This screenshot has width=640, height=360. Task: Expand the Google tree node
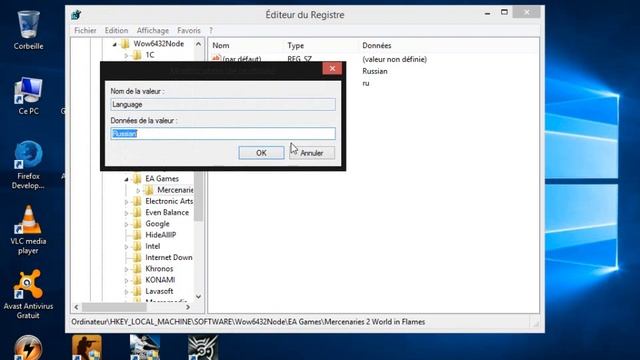(x=126, y=224)
